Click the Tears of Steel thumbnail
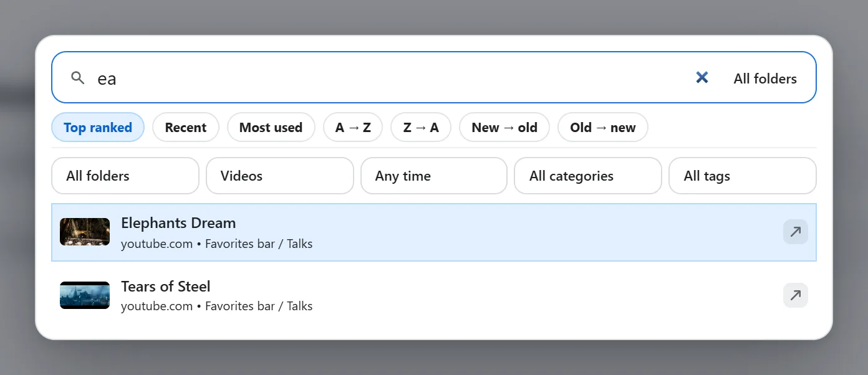The width and height of the screenshot is (868, 375). pos(85,295)
